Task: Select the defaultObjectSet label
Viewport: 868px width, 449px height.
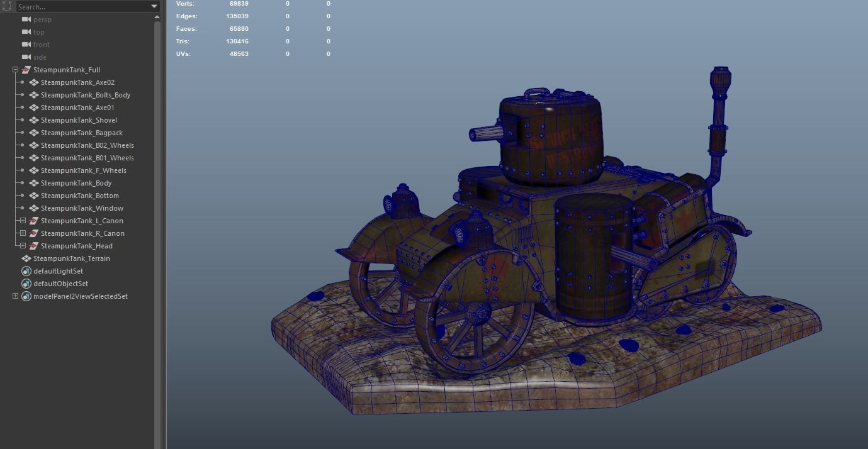Action: click(60, 284)
